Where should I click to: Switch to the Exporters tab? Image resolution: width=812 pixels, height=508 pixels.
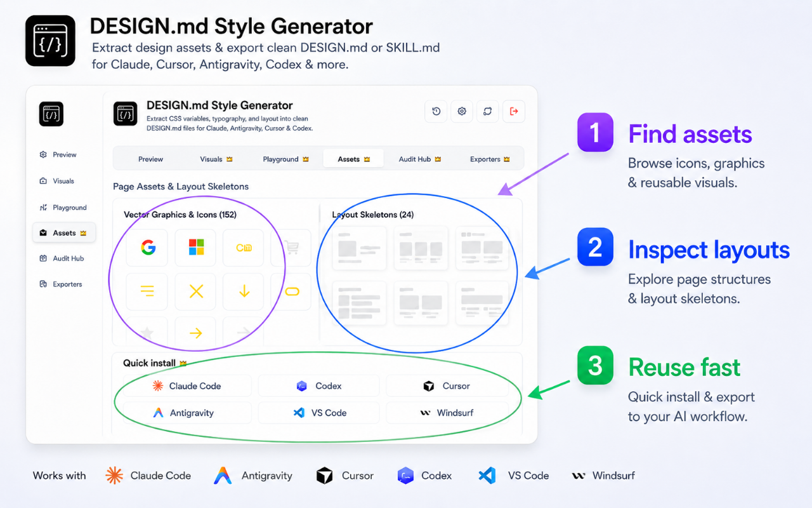(x=490, y=159)
